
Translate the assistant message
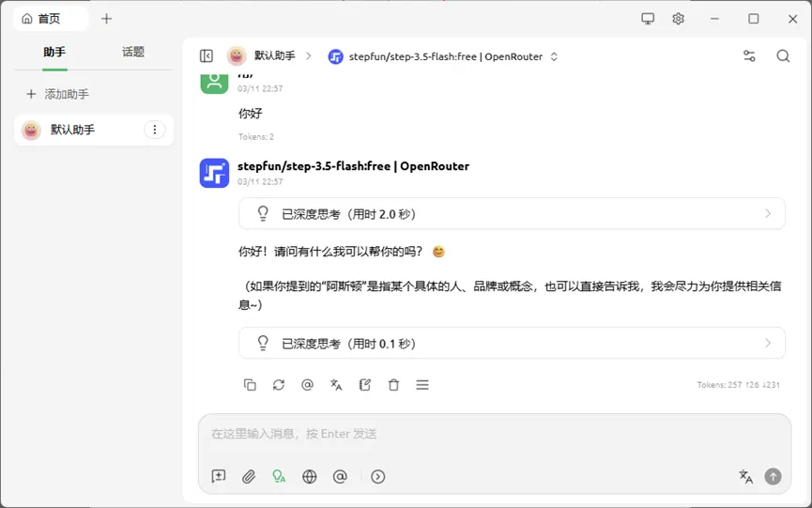336,385
